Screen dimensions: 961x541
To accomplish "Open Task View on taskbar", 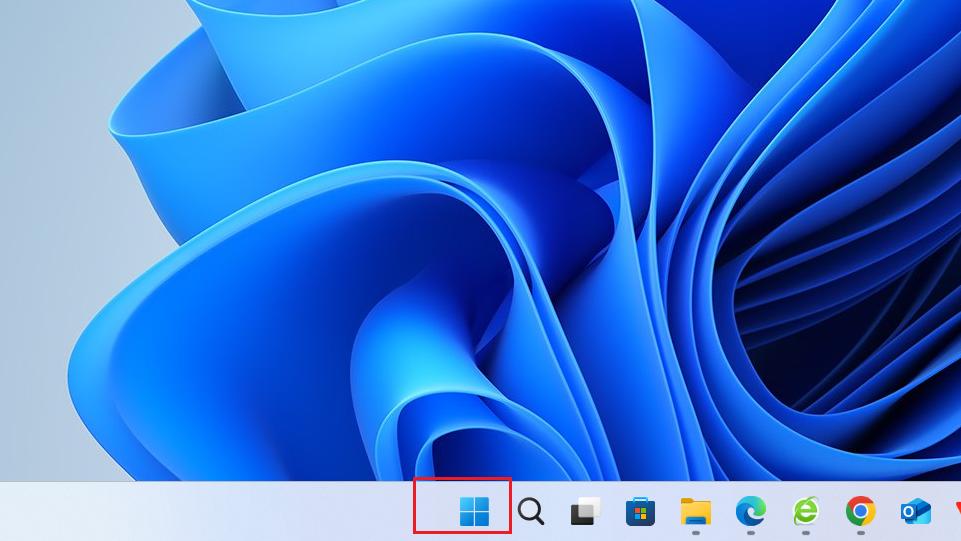I will (x=585, y=511).
